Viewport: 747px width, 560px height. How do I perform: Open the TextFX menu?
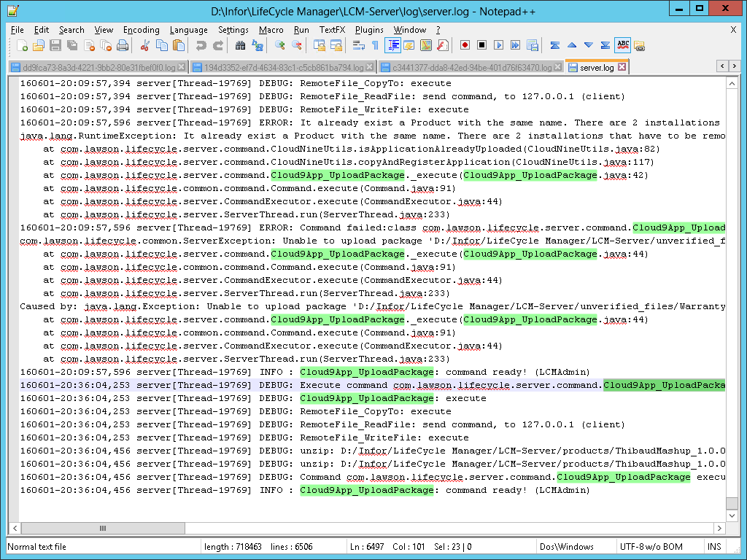332,30
